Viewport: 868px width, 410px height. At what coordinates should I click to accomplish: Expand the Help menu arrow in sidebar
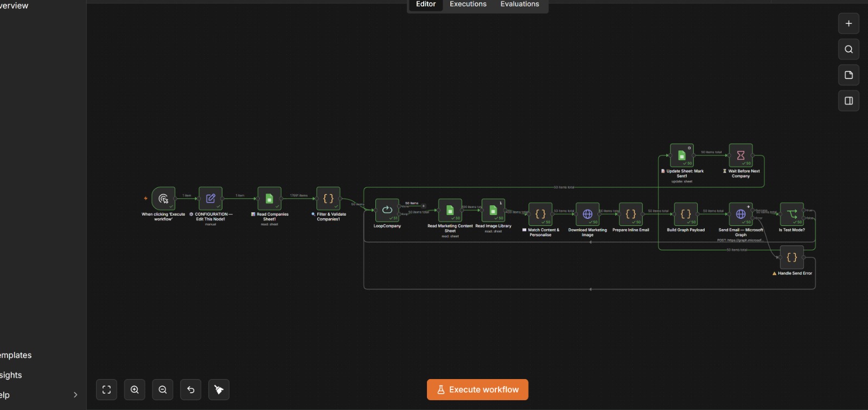point(75,395)
